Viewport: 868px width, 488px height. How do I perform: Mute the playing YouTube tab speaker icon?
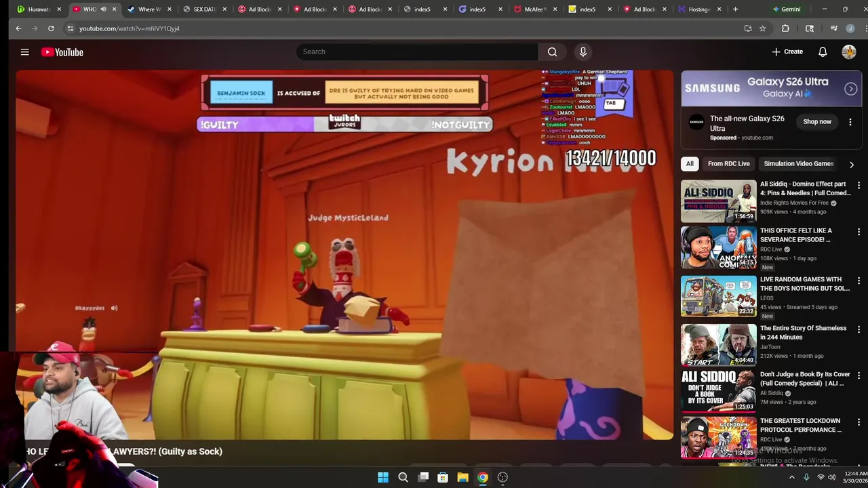(103, 9)
